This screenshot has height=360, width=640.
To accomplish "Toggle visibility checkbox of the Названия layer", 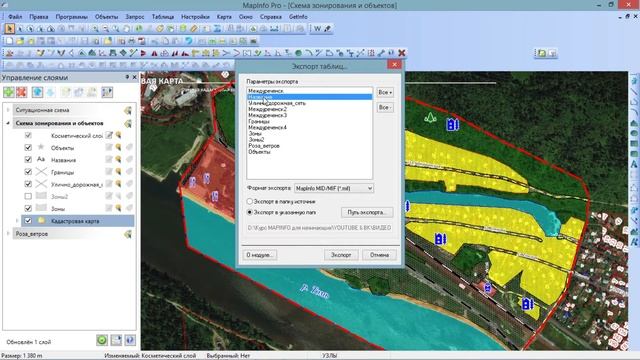I will [x=28, y=160].
